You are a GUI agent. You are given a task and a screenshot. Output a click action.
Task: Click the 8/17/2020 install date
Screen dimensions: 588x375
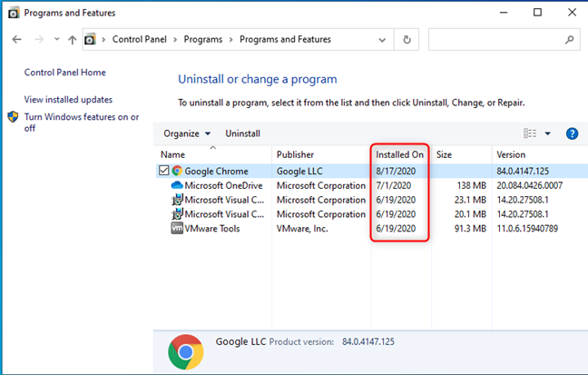pos(396,172)
